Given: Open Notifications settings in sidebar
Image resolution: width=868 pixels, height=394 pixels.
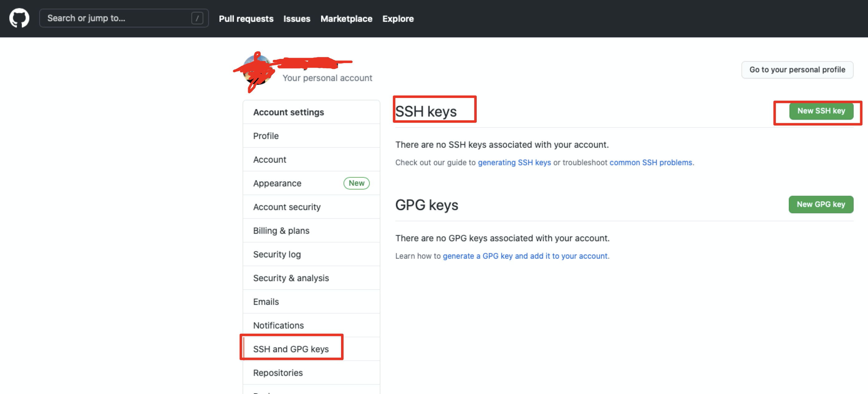Looking at the screenshot, I should point(311,325).
